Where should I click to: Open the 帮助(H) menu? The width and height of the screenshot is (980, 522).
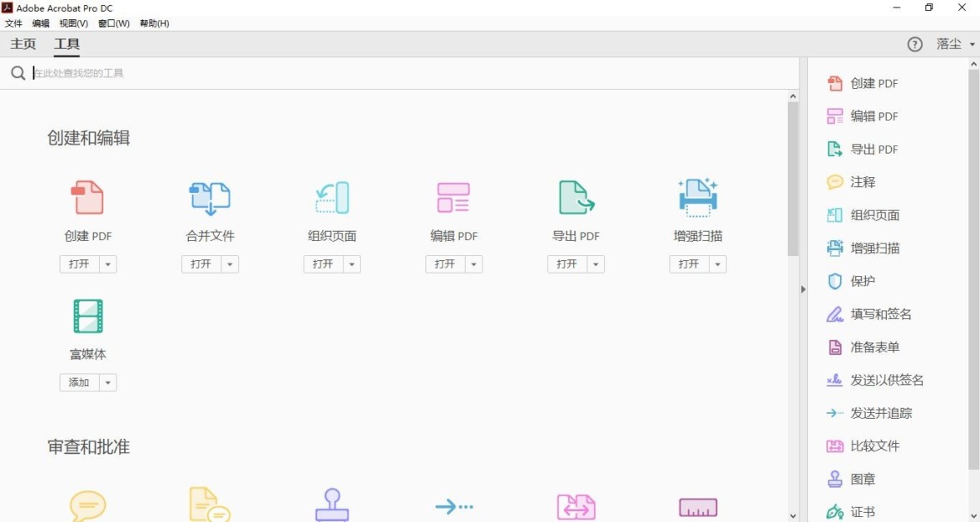point(155,23)
